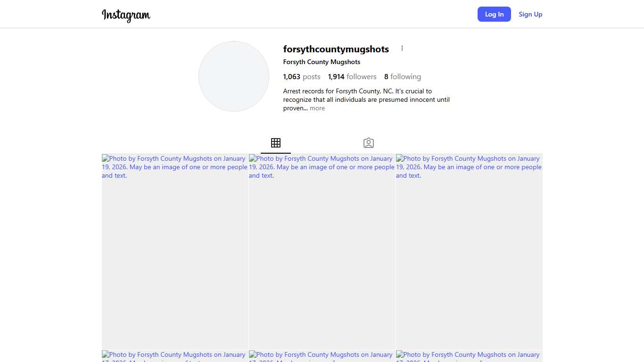Viewport: 644px width, 362px height.
Task: Open the 1,914 followers list
Action: 352,77
